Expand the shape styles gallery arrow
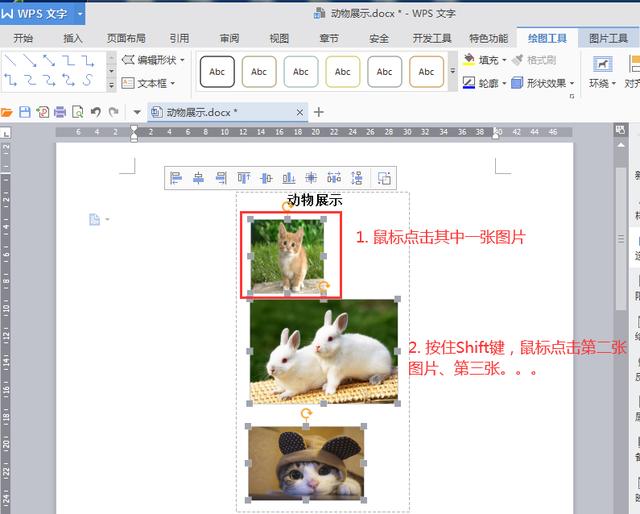640x514 pixels. point(453,71)
